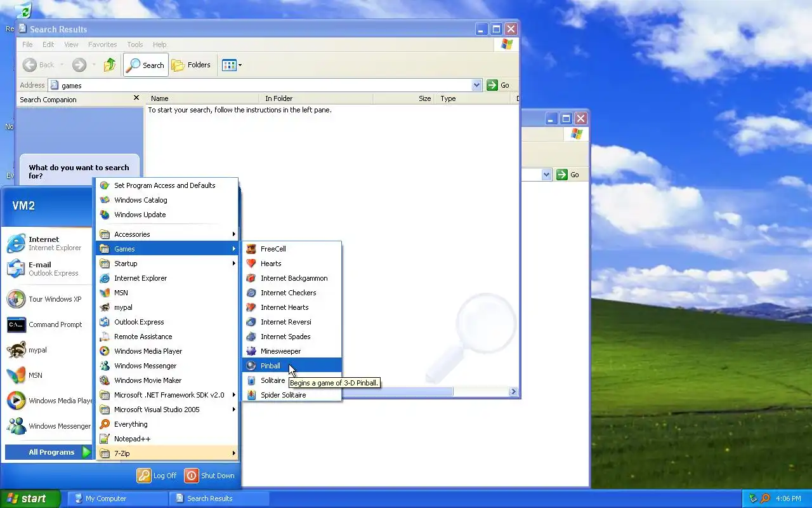This screenshot has width=812, height=508.
Task: Click the Name column header
Action: pyautogui.click(x=203, y=98)
